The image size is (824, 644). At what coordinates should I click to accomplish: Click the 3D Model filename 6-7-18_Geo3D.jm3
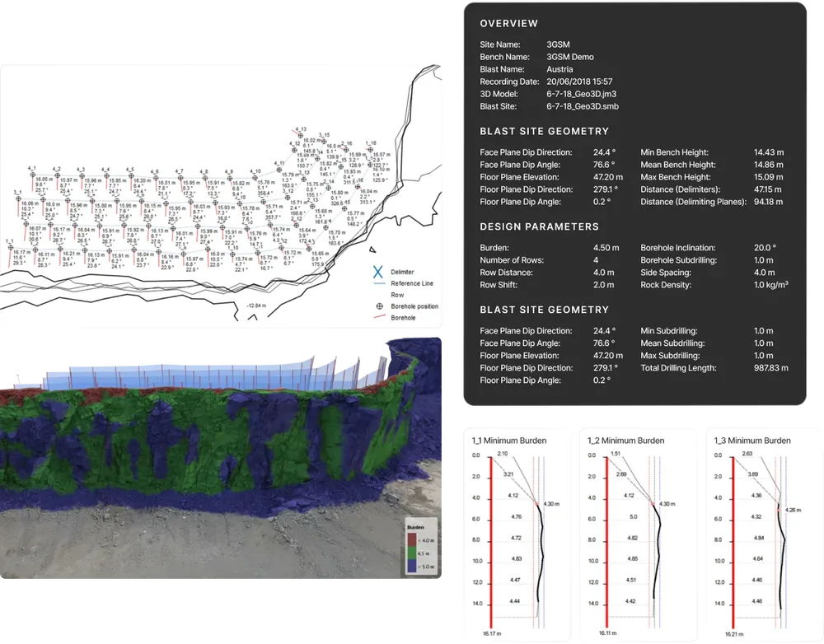(581, 94)
